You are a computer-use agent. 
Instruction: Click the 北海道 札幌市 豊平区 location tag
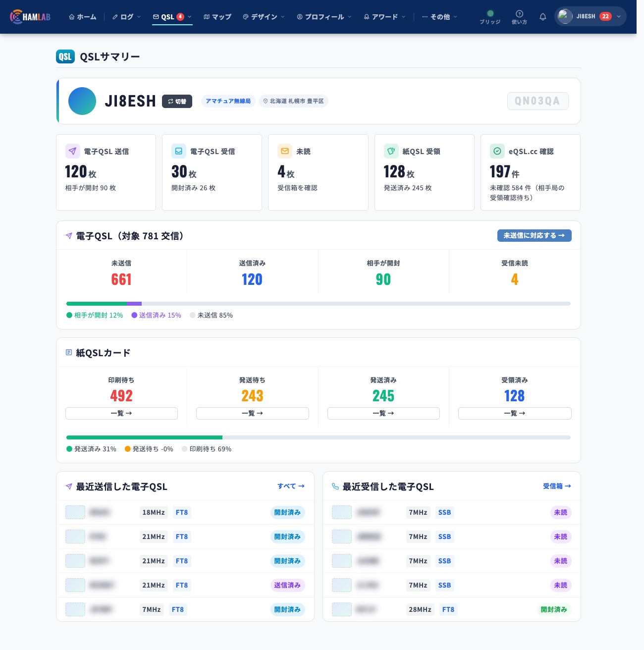coord(293,101)
